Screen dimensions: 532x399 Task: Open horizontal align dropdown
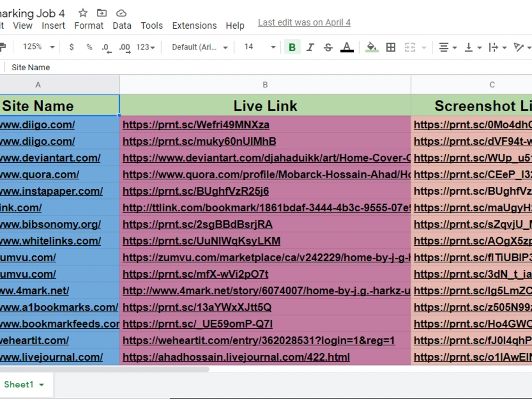click(x=447, y=47)
